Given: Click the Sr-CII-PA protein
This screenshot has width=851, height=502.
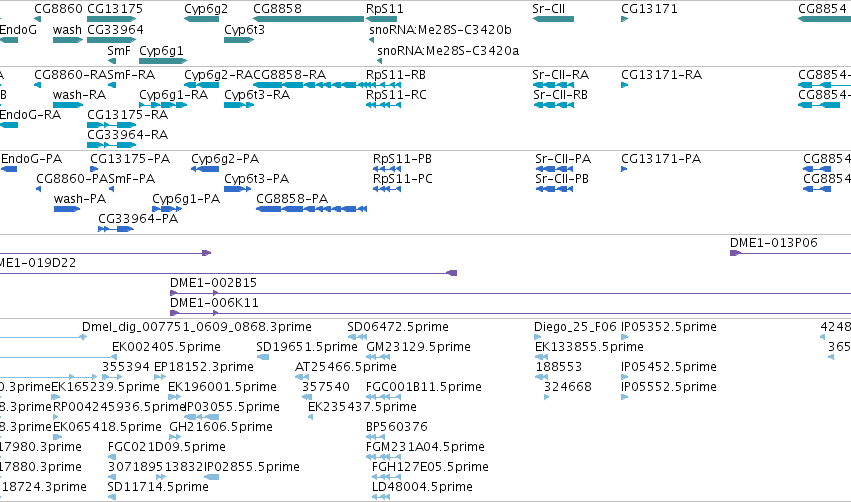Looking at the screenshot, I should tap(554, 169).
